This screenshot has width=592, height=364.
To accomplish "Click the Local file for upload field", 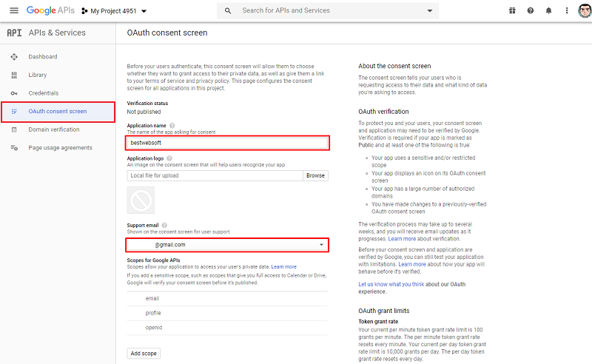I will pos(215,175).
